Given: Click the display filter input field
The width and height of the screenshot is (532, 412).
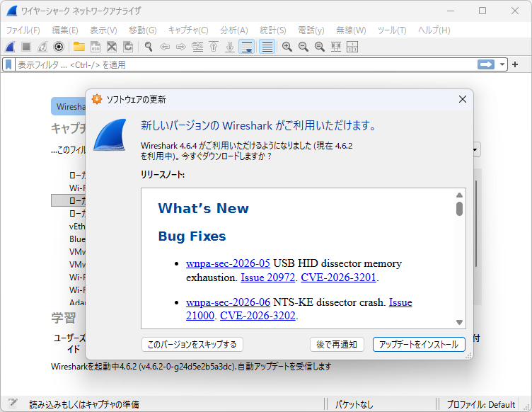Looking at the screenshot, I should 245,64.
